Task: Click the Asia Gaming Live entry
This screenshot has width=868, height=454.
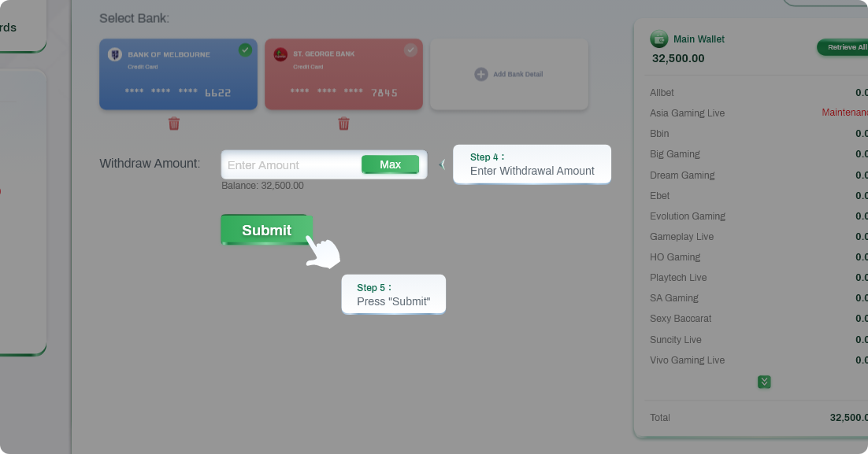Action: click(x=687, y=113)
